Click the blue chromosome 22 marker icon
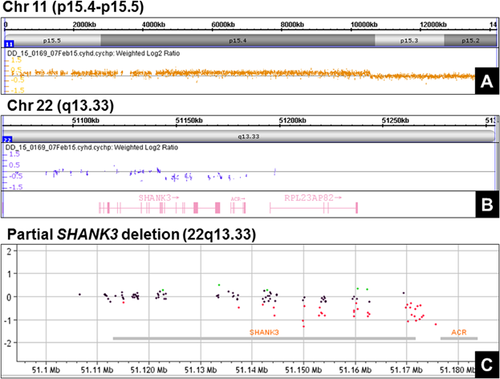500x379 pixels. [7, 139]
